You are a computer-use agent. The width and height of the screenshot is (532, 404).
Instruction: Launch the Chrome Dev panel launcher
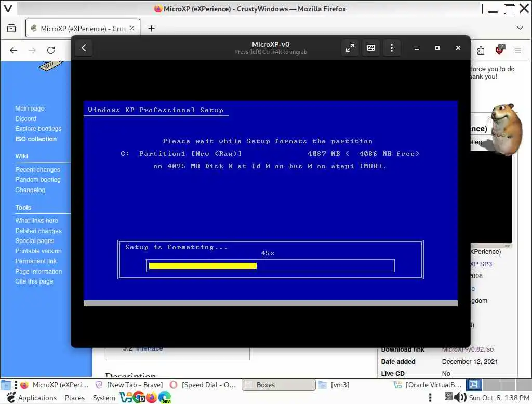coord(139,397)
